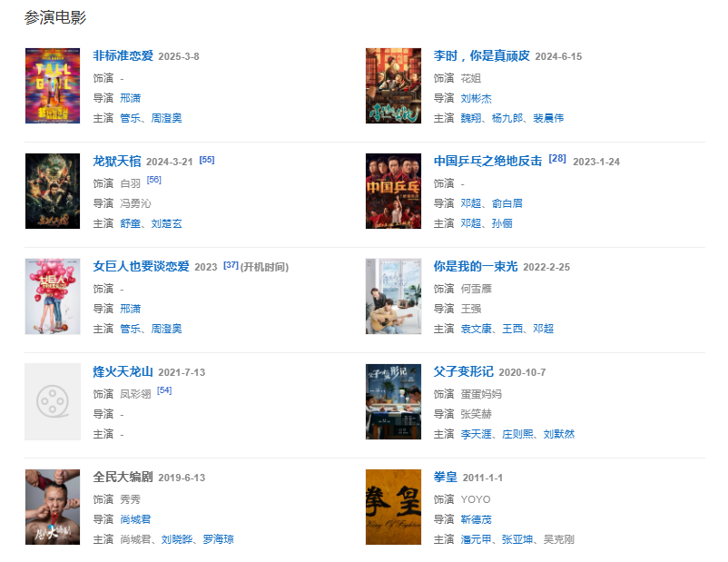728x562 pixels.
Task: Open the 拳皇 poster thumbnail
Action: [393, 507]
